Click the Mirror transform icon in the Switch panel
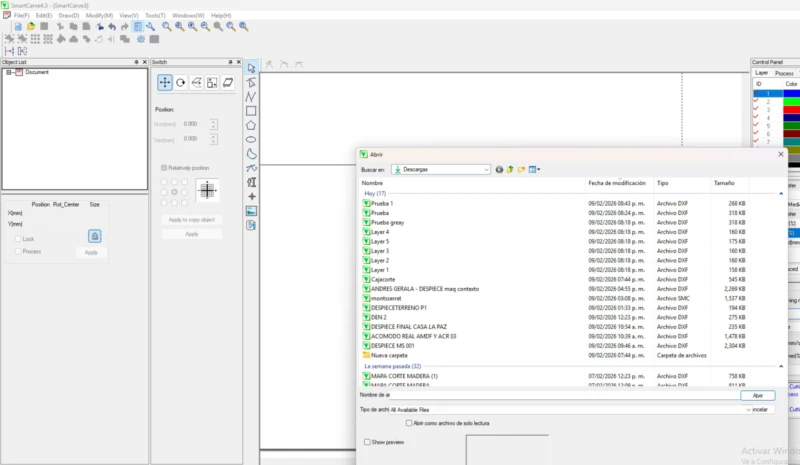 (196, 83)
